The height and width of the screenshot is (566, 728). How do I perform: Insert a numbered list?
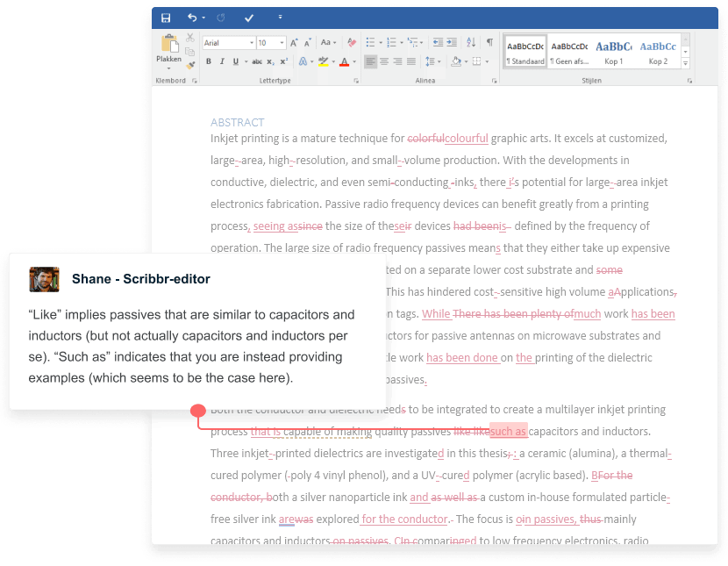pos(391,43)
